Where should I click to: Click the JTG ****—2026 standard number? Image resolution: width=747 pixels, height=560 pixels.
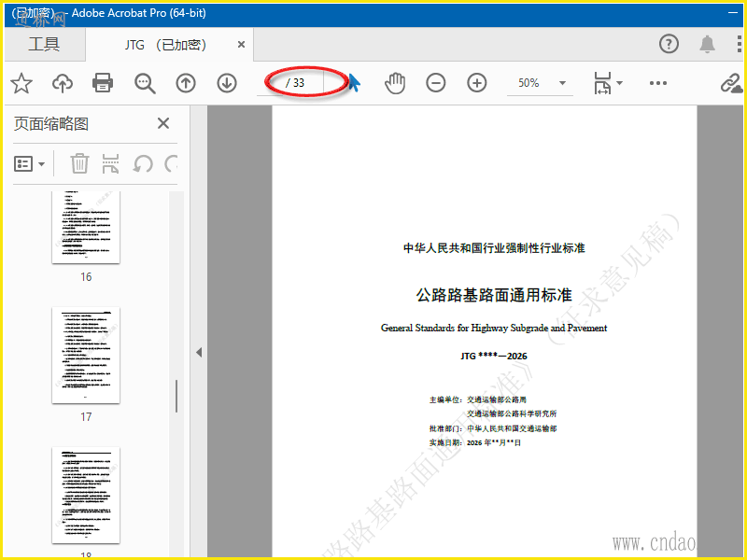click(494, 356)
